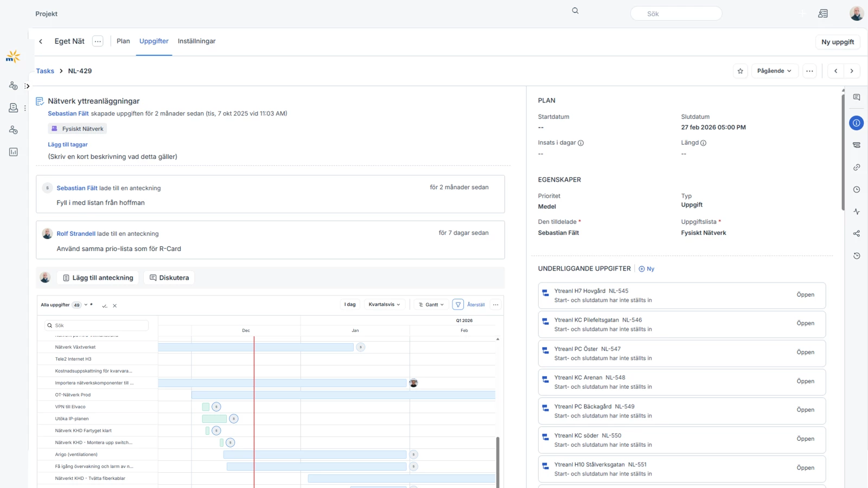Image resolution: width=868 pixels, height=488 pixels.
Task: Click the Tasks breadcrumb link
Action: pyautogui.click(x=45, y=71)
